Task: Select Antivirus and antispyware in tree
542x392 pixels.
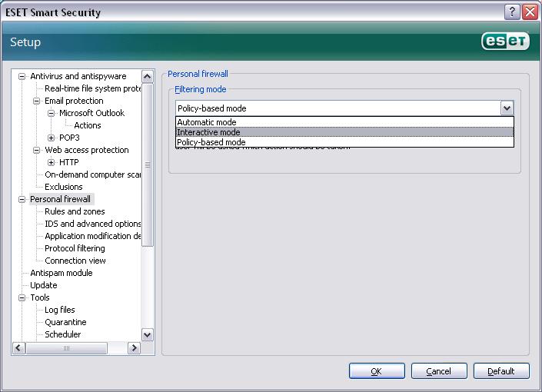Action: pos(78,76)
